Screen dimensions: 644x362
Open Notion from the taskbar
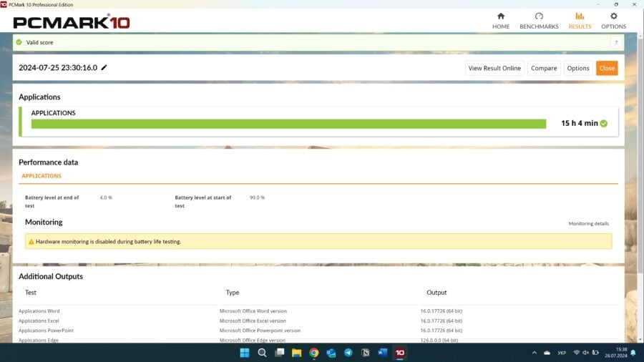(366, 353)
